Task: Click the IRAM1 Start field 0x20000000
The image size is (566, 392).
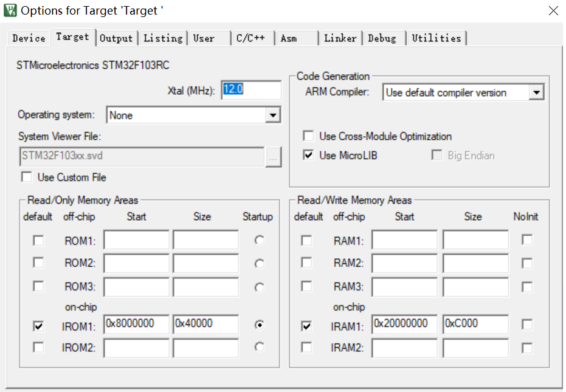Action: [x=405, y=324]
